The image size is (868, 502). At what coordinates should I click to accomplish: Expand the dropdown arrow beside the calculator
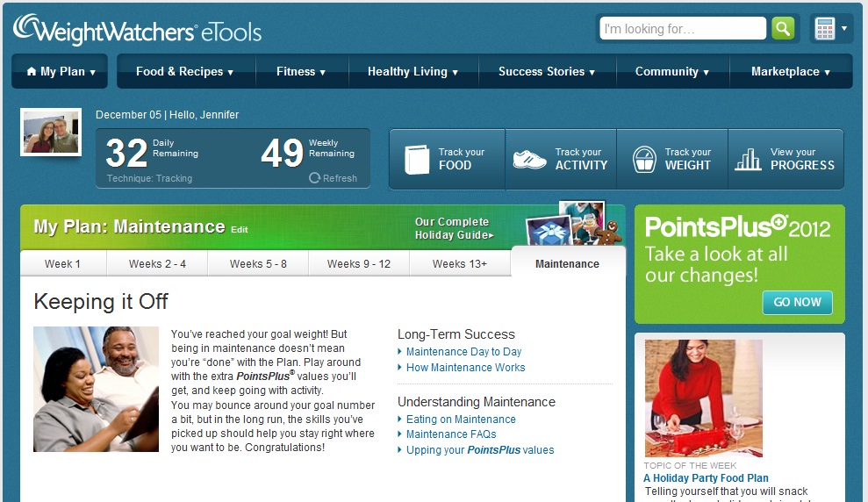tap(844, 28)
